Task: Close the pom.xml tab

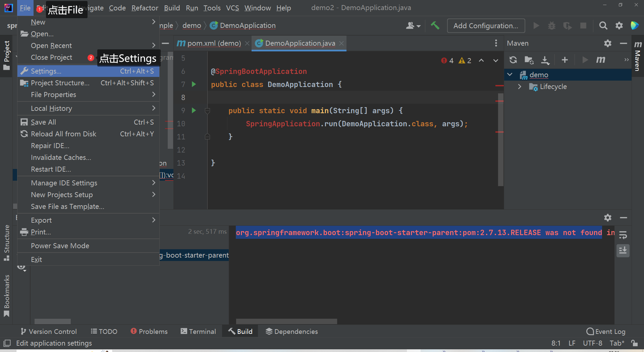Action: [x=247, y=43]
